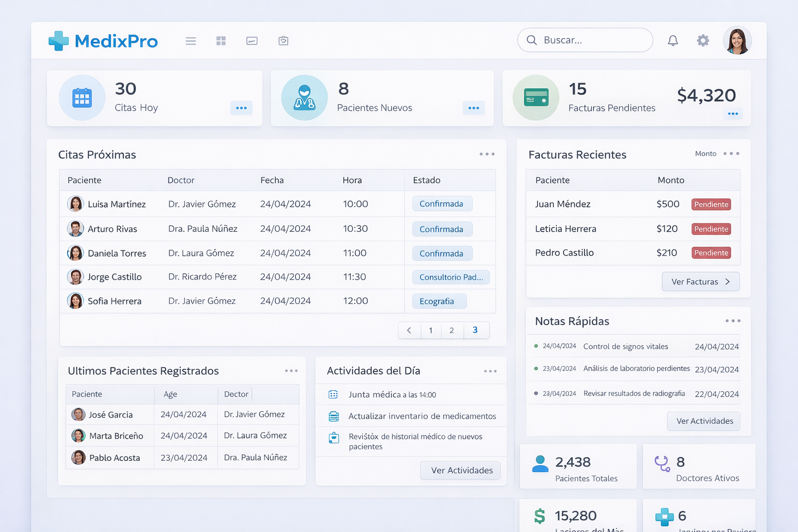Click Pendiente badge for Juan Méndez
This screenshot has height=532, width=798.
click(711, 204)
